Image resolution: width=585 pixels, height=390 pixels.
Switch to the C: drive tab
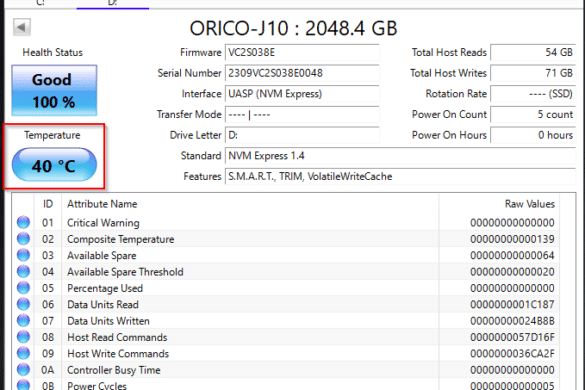(x=40, y=3)
